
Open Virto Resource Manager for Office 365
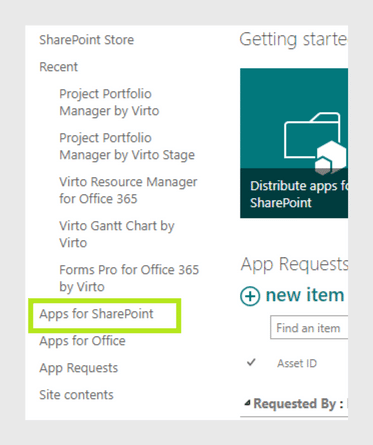(128, 190)
